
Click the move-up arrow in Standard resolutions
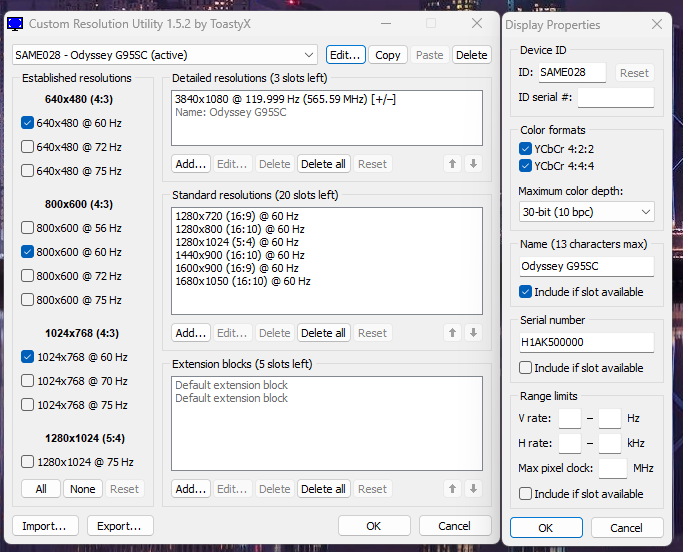pyautogui.click(x=453, y=333)
